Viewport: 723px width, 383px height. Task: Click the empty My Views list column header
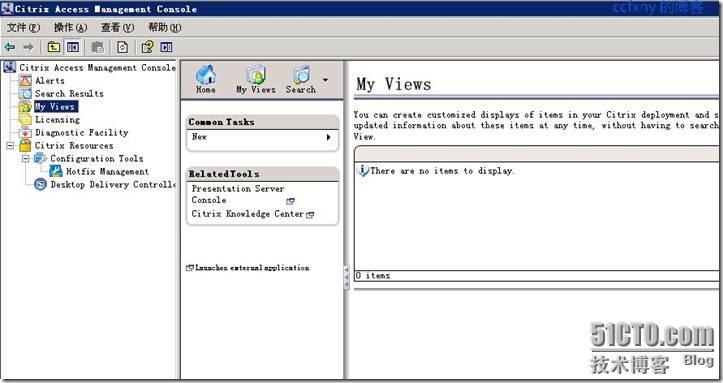click(x=536, y=154)
